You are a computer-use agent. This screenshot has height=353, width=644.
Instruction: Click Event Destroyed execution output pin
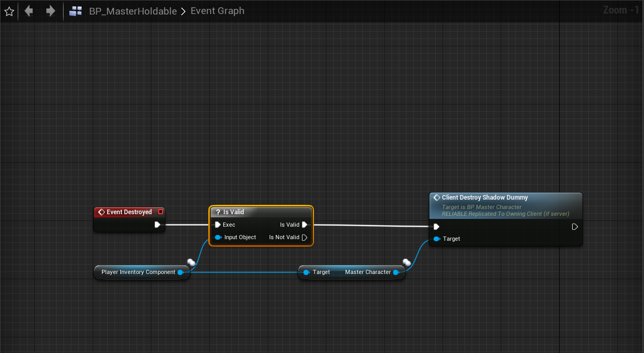[x=157, y=225]
